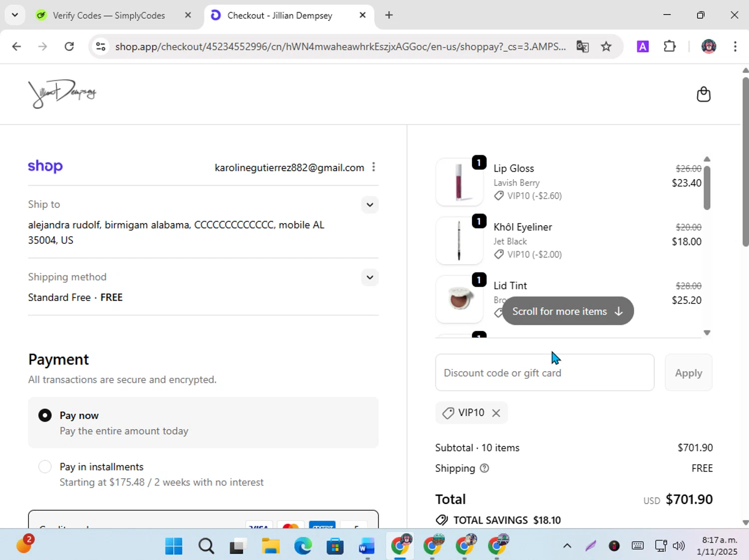Click the main page vertical scrollbar
Screen dimensions: 749x560
point(745,162)
